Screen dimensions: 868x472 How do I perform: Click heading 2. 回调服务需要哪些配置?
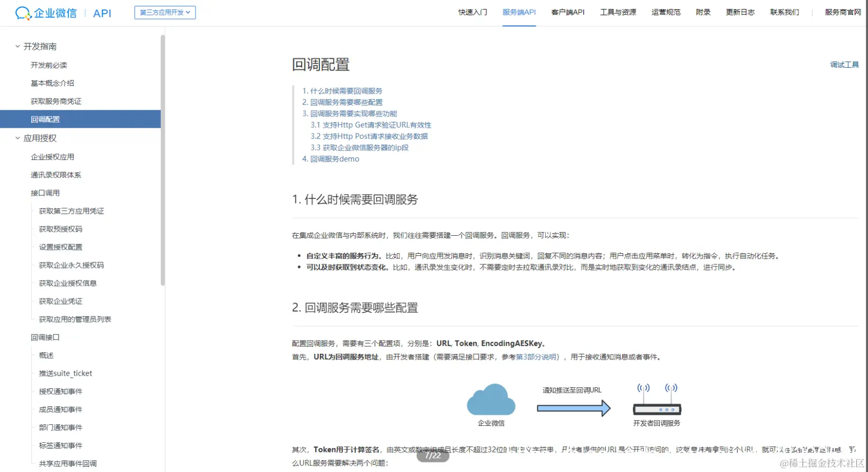[355, 308]
